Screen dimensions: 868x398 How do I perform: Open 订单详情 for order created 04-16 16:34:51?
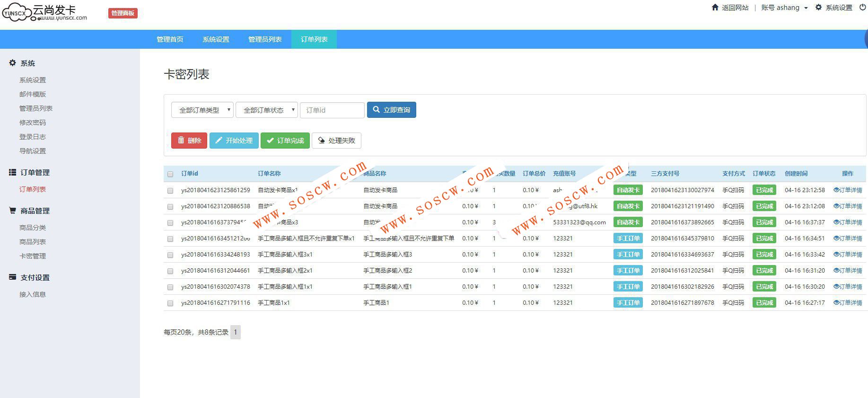click(848, 238)
